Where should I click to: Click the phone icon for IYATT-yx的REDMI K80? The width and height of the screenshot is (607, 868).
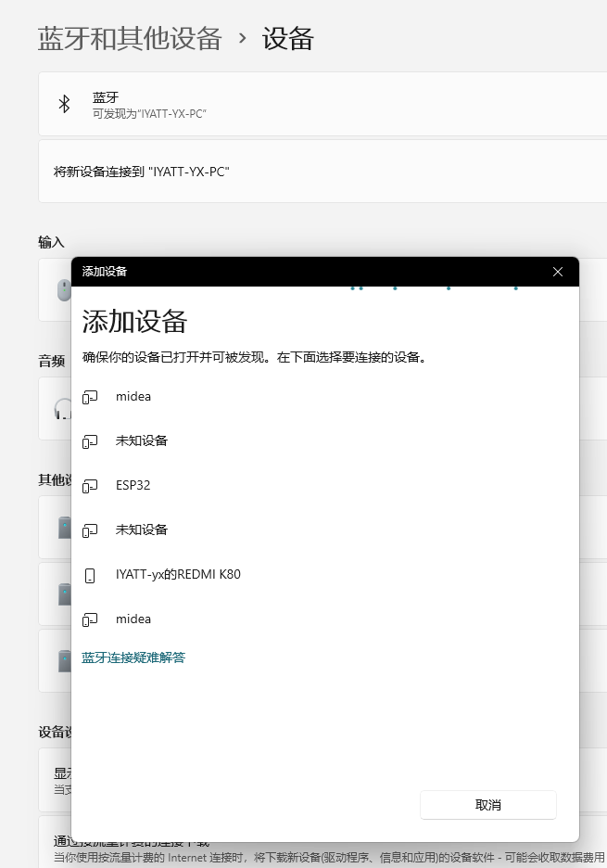(x=90, y=576)
